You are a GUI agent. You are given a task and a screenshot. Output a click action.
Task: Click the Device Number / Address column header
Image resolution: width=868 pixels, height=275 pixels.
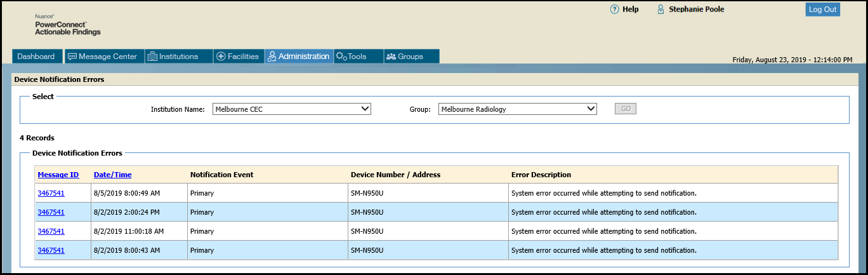[x=395, y=175]
